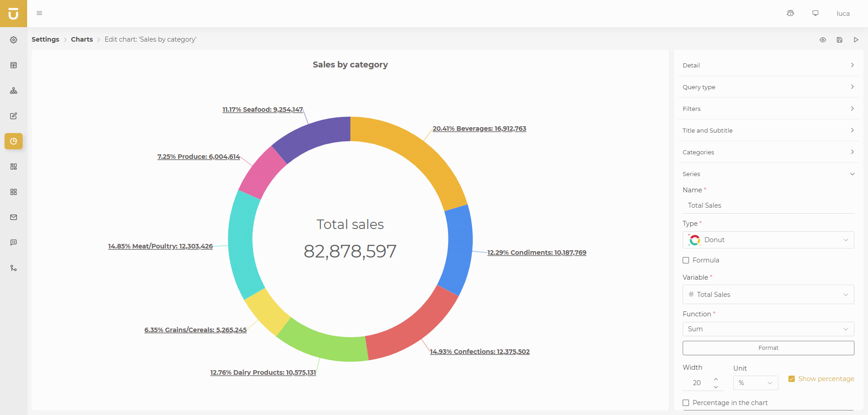Open the Sum function dropdown

tap(768, 329)
